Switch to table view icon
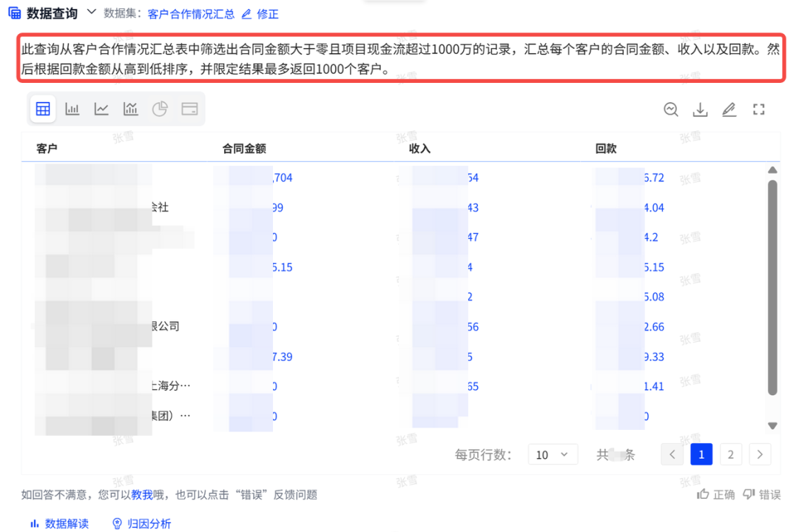This screenshot has height=532, width=799. pos(43,110)
